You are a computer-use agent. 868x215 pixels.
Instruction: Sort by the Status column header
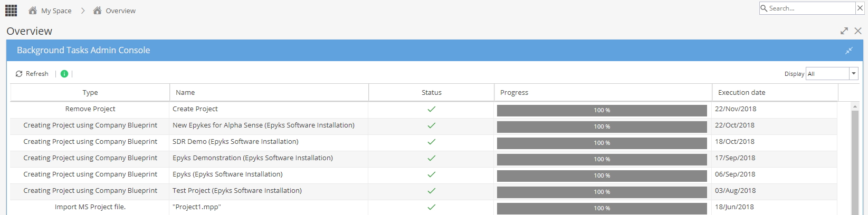point(432,92)
